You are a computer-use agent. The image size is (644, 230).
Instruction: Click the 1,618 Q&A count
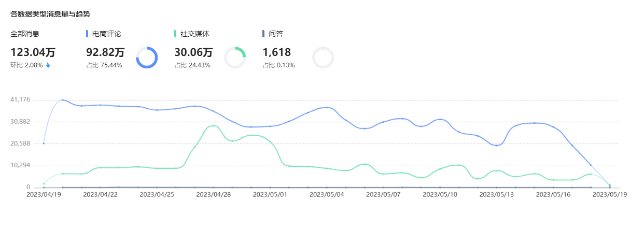coord(276,52)
